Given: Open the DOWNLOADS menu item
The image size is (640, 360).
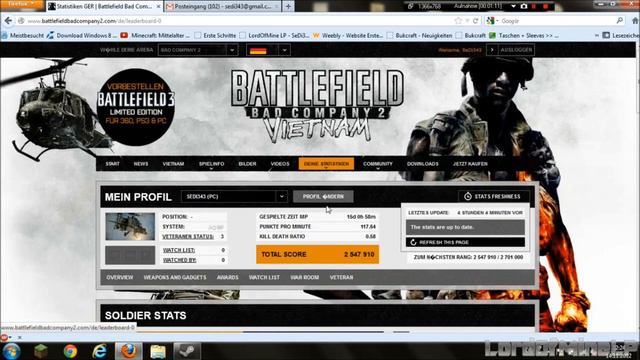Looking at the screenshot, I should 422,164.
